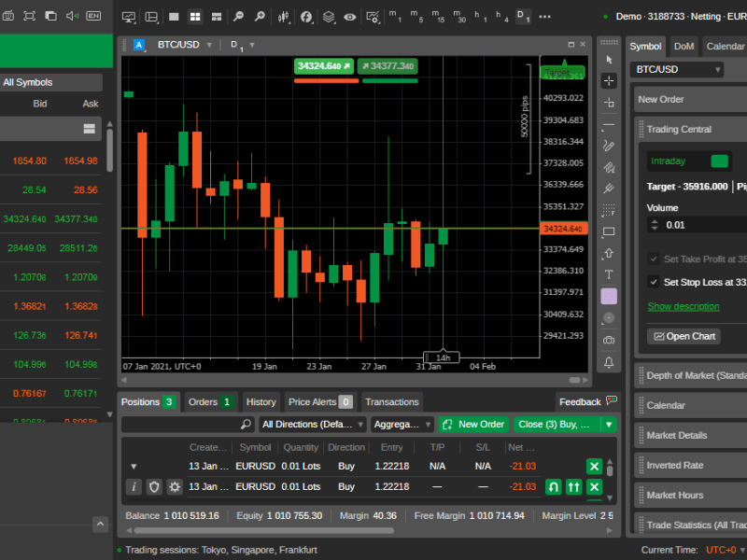Viewport: 747px width, 560px height.
Task: Open the All Directions filter dropdown
Action: click(313, 424)
